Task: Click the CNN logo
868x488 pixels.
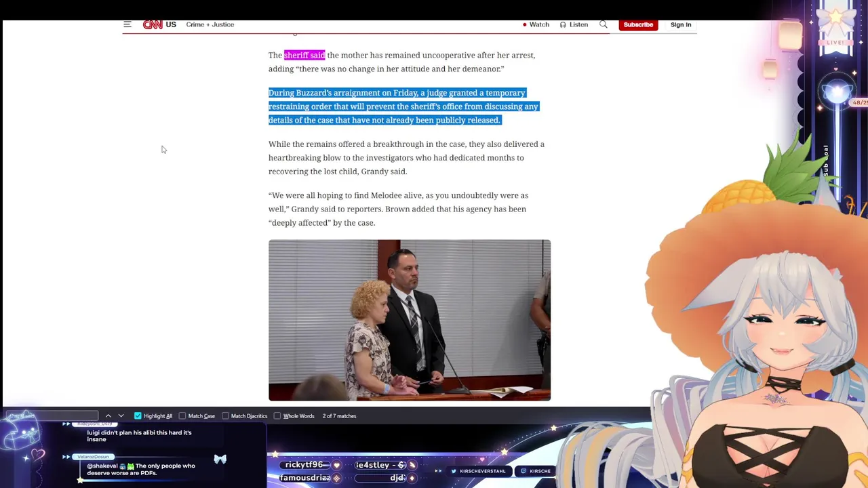Action: point(153,24)
